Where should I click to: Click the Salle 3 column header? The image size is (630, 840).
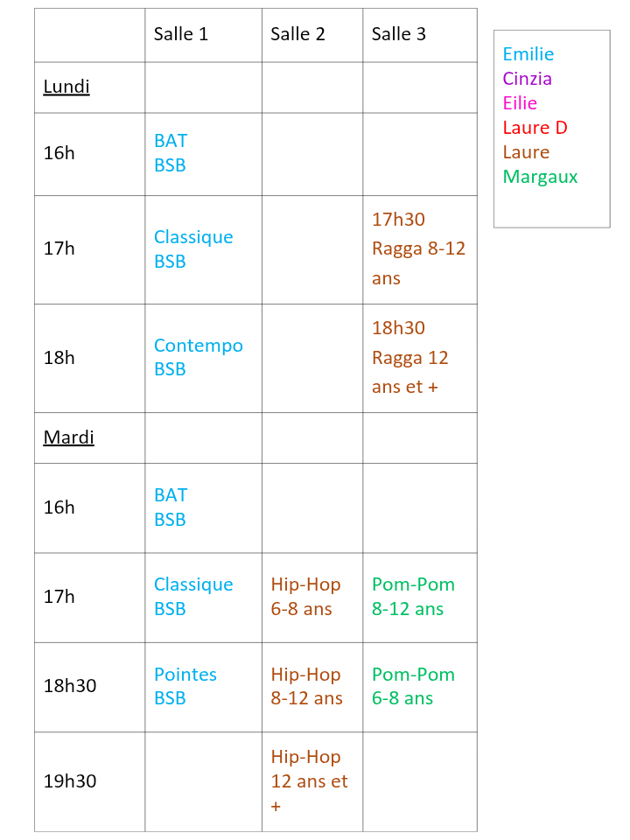[399, 34]
